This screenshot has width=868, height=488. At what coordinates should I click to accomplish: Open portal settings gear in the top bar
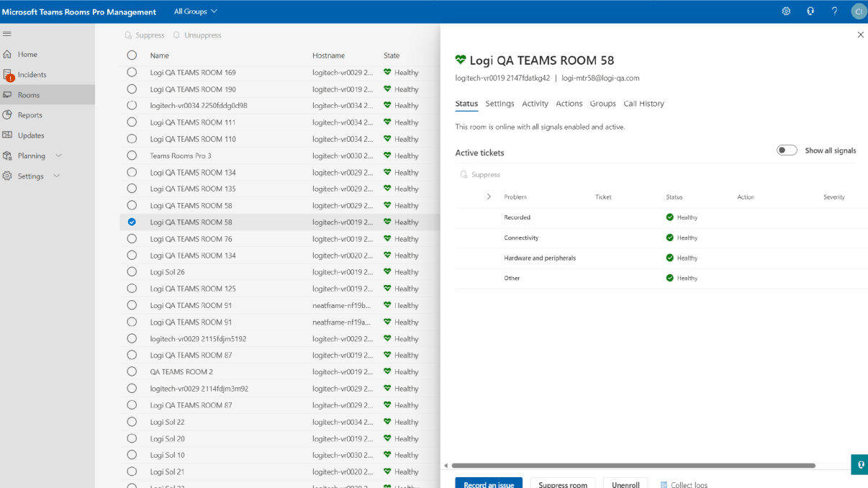(x=786, y=12)
